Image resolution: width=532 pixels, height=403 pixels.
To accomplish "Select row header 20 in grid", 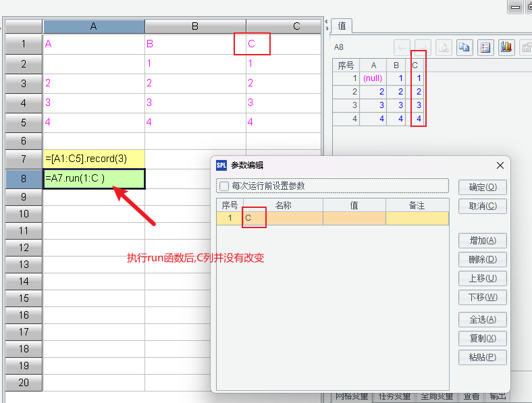I will click(x=24, y=383).
